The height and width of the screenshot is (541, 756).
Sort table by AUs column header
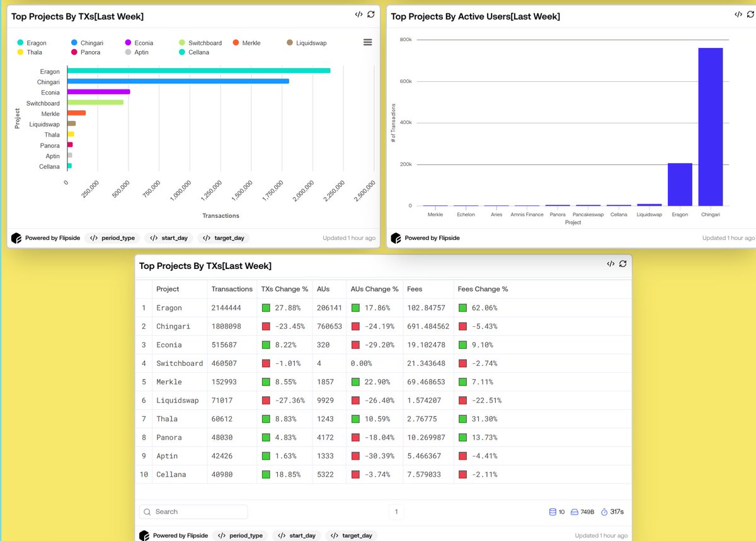(x=324, y=289)
